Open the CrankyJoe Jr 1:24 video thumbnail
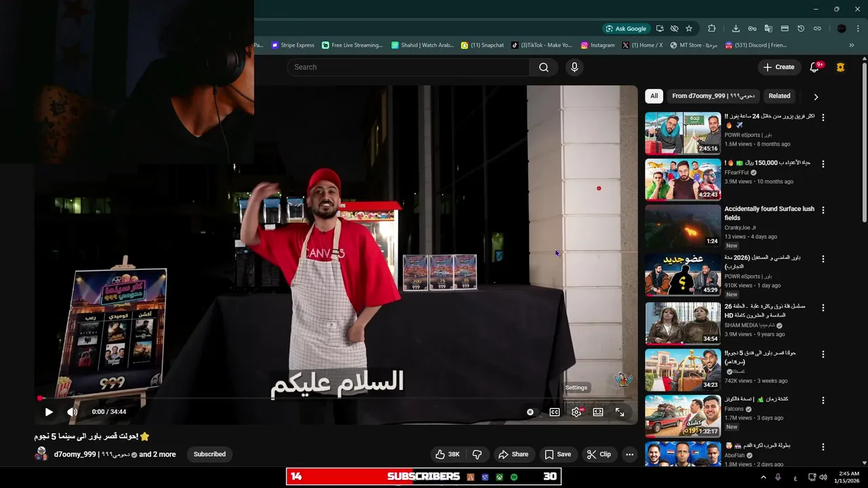This screenshot has width=868, height=488. (683, 226)
